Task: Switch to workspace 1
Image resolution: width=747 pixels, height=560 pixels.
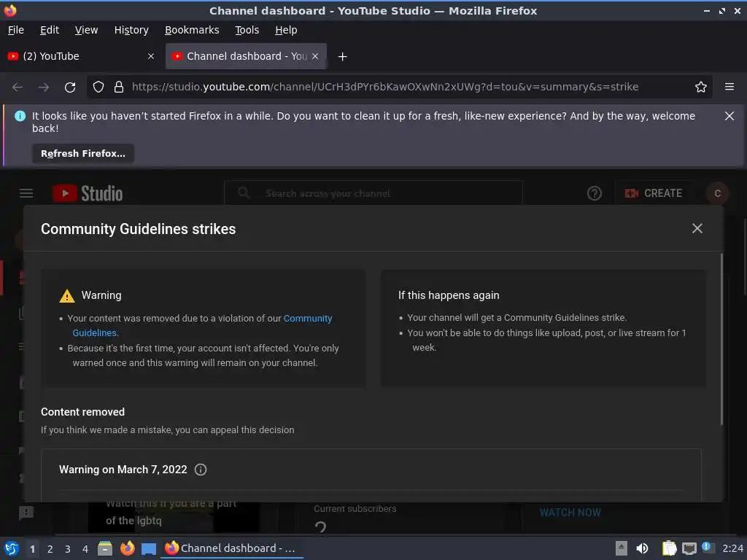Action: coord(32,549)
